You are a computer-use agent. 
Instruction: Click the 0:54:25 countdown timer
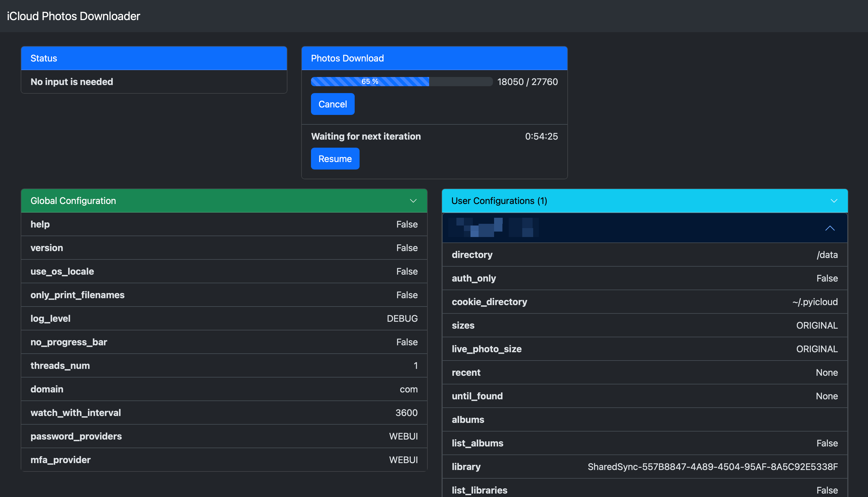coord(541,136)
